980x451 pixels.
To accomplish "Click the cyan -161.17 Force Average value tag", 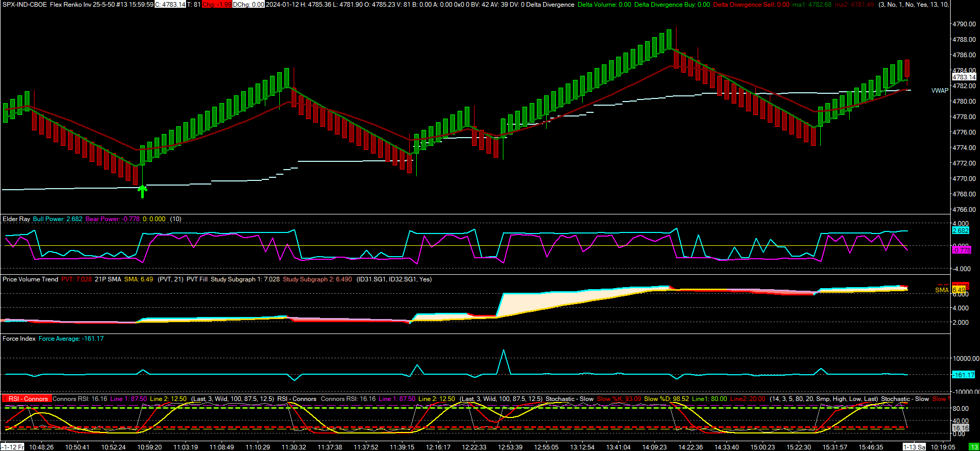I will [x=964, y=375].
